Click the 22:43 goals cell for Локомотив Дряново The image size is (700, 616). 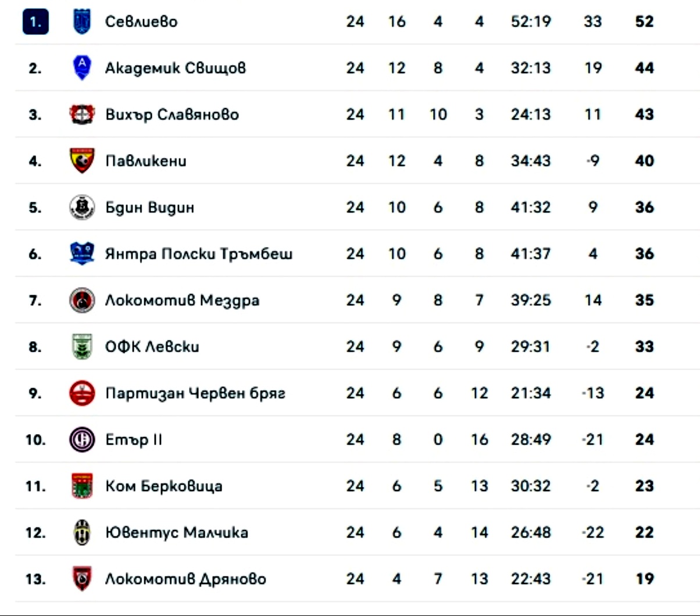point(531,579)
